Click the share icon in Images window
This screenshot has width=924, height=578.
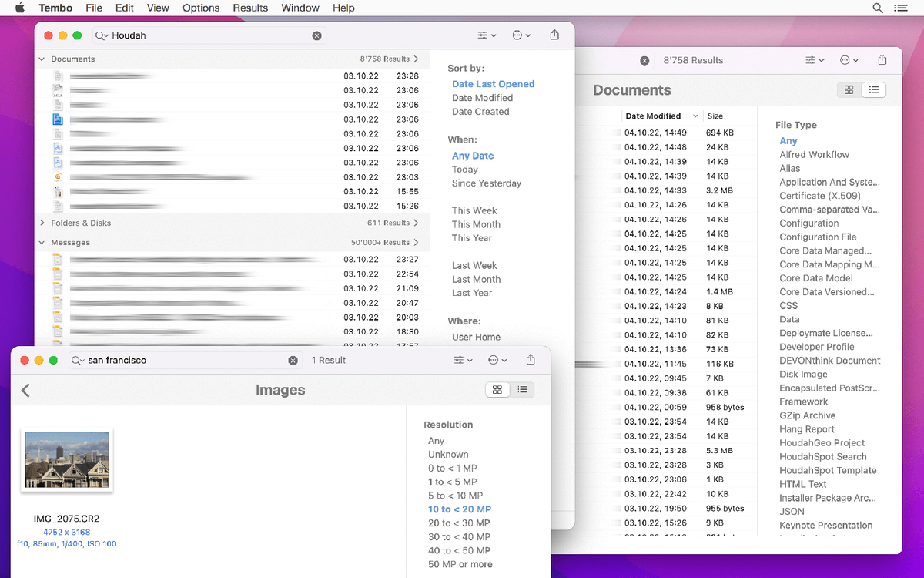pos(531,359)
